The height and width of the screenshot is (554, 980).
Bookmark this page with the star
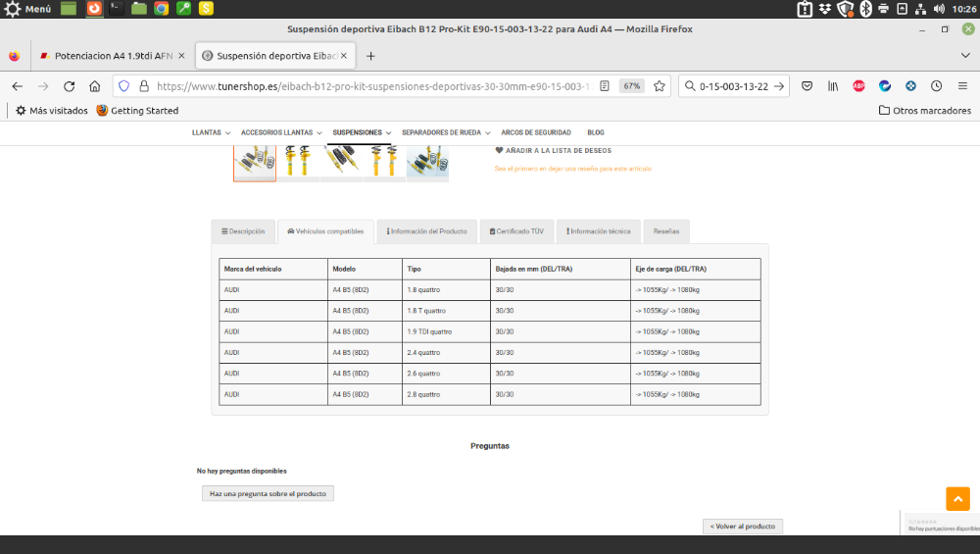660,86
